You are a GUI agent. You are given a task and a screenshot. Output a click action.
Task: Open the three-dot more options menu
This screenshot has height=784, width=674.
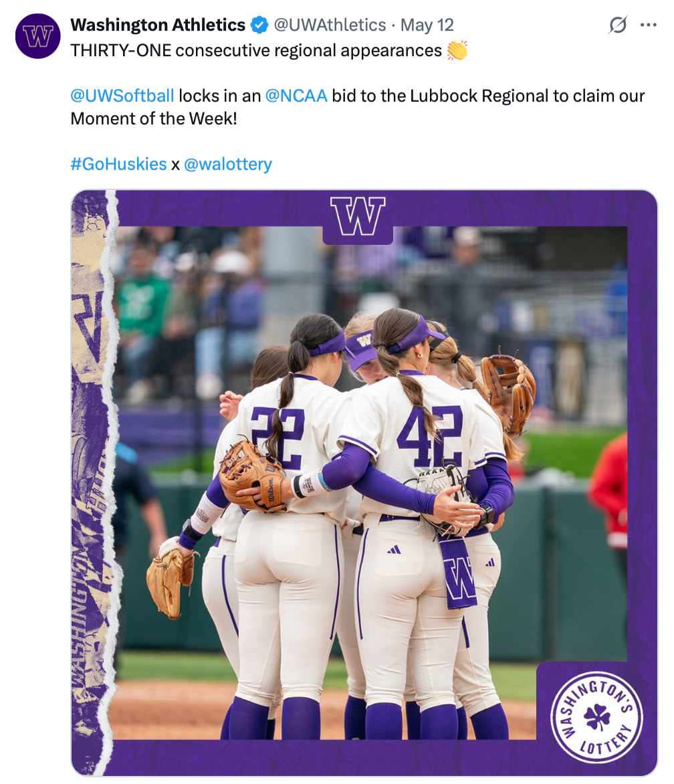click(648, 25)
